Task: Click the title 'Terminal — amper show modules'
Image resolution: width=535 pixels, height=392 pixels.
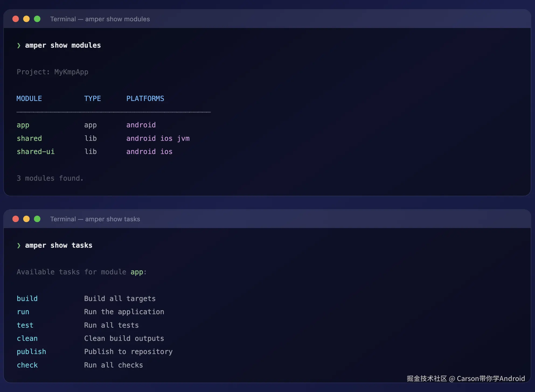Action: click(100, 19)
